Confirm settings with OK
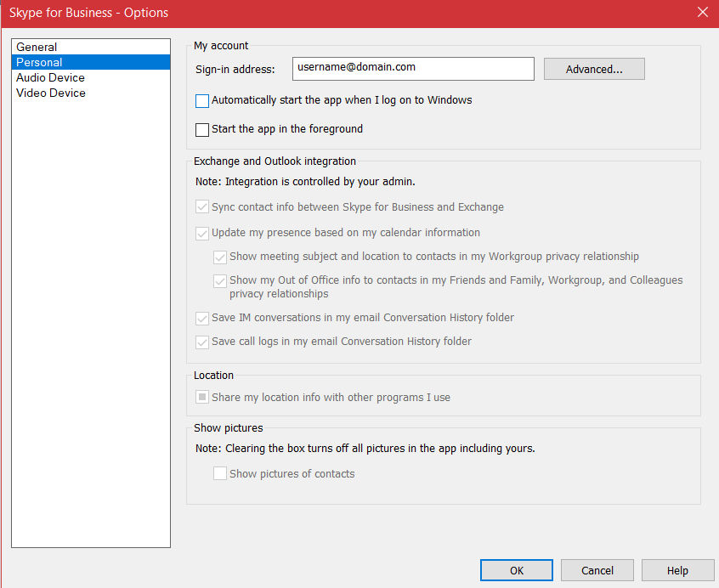Screen dimensions: 719x588 pyautogui.click(x=516, y=570)
